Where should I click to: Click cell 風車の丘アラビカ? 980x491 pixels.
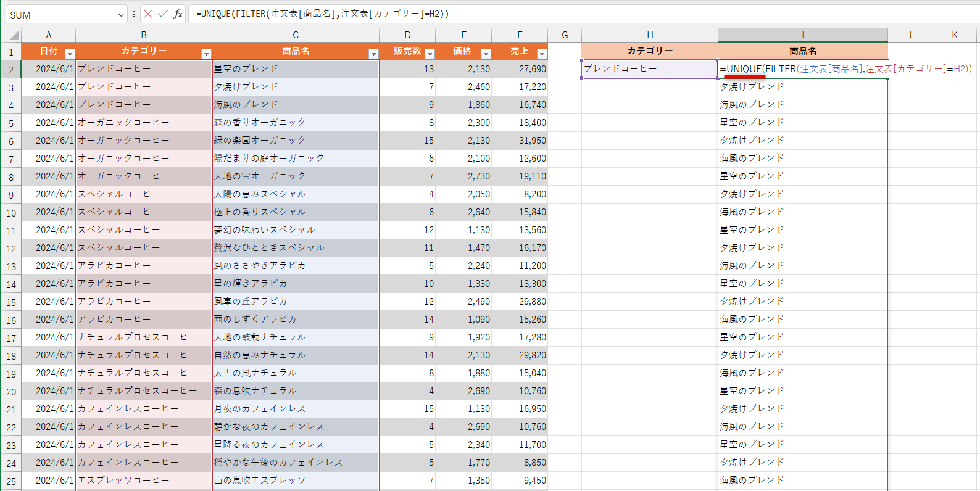click(296, 302)
